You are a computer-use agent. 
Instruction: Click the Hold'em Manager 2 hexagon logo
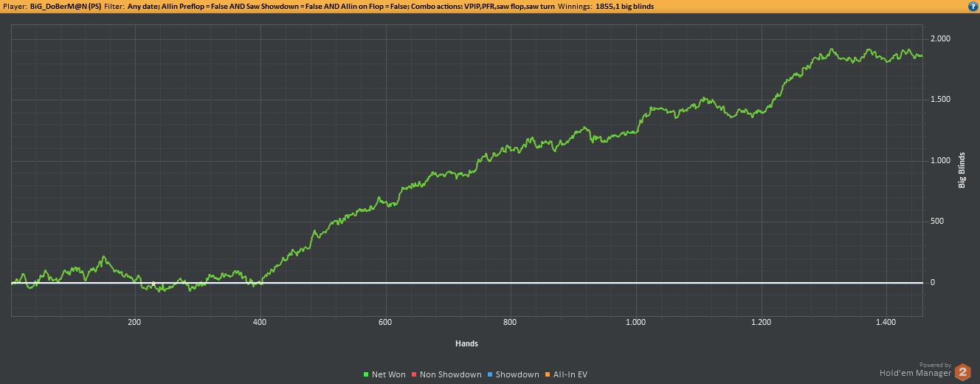(x=962, y=372)
